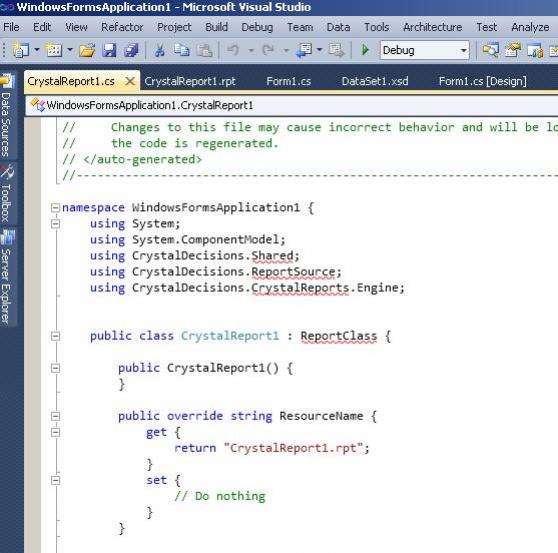
Task: Switch to the DataSet1.xsd tab
Action: pos(375,81)
